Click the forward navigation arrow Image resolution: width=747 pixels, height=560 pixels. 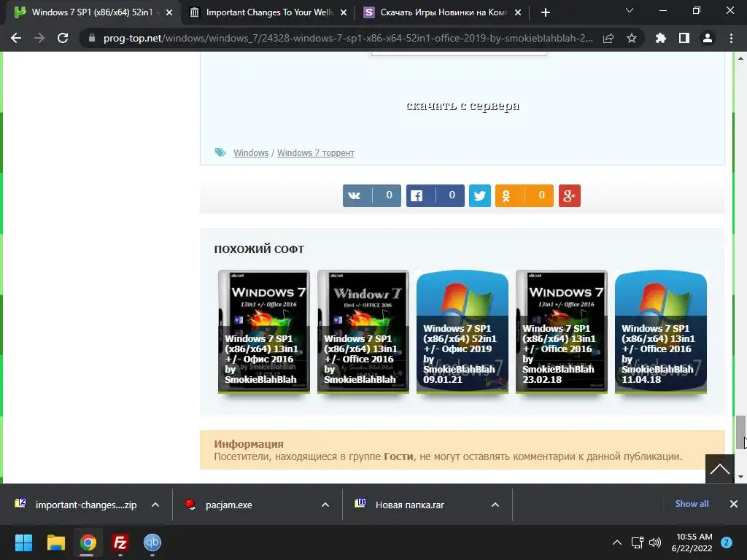click(39, 38)
